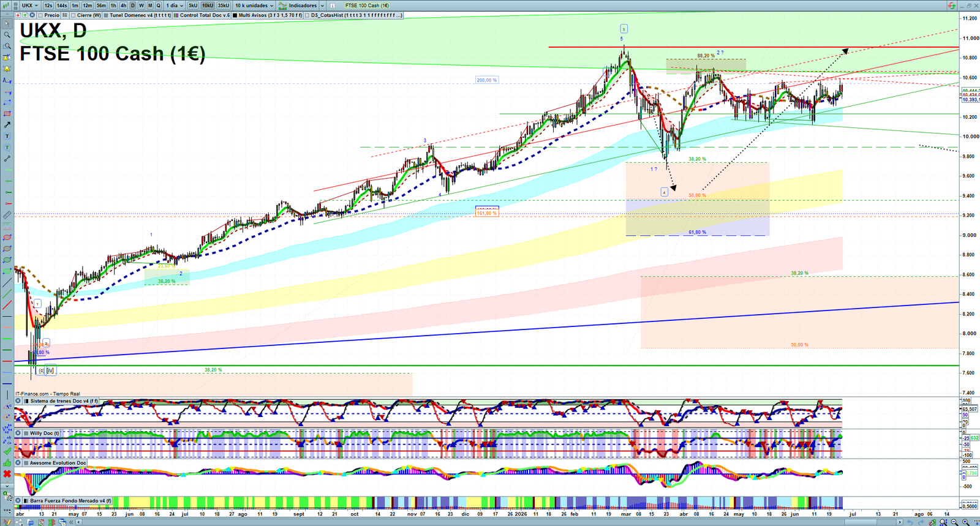Select the 12s timeframe
The width and height of the screenshot is (980, 526).
click(x=48, y=6)
